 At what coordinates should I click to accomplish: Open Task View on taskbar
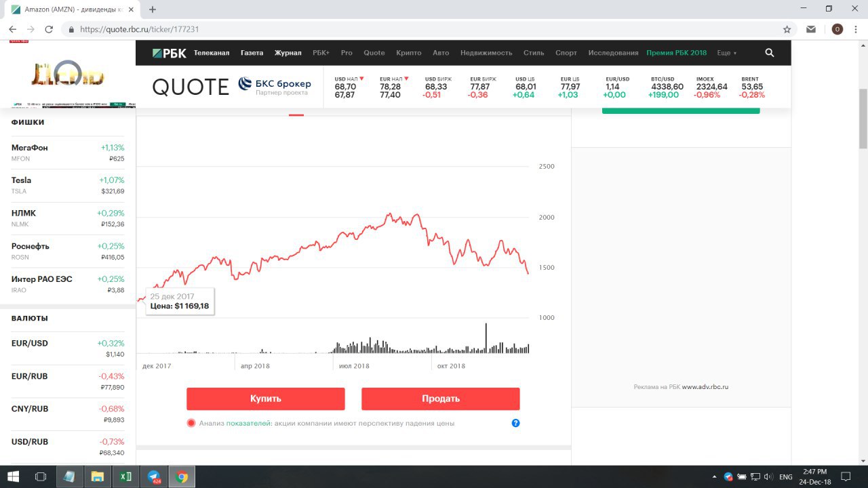pos(41,476)
